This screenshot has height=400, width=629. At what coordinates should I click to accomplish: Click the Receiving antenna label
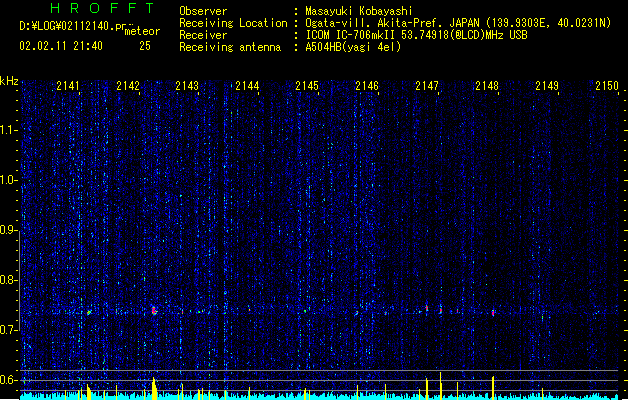pos(230,47)
